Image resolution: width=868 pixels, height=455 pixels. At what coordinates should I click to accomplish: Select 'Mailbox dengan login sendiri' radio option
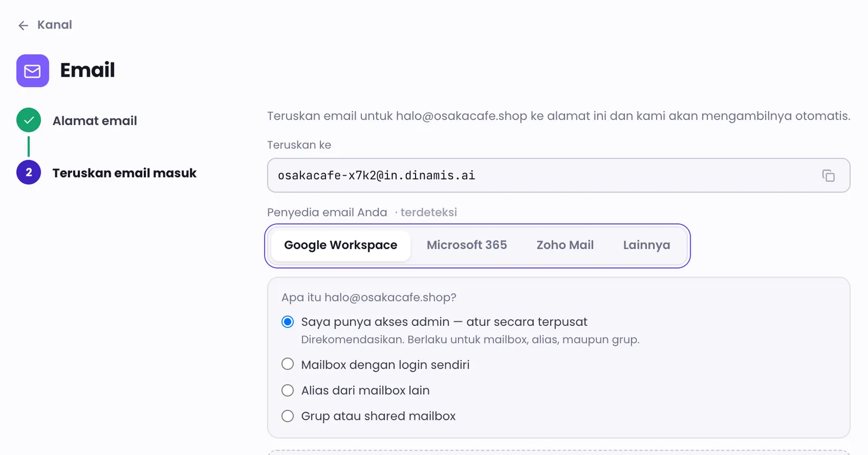[x=288, y=364]
